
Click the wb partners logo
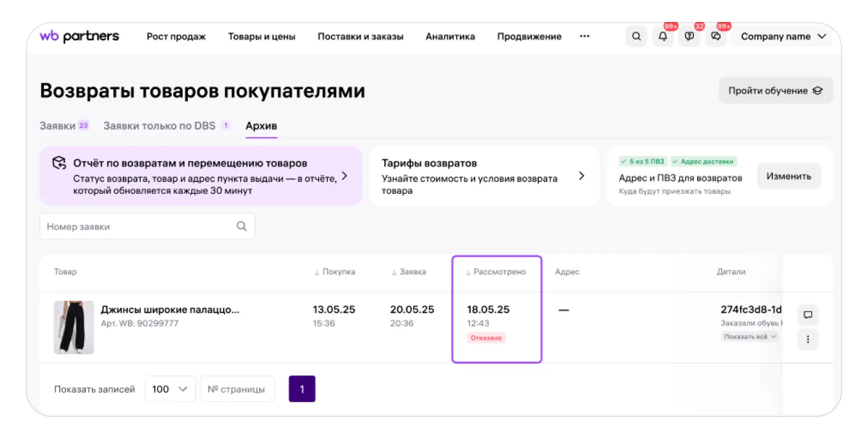(79, 36)
